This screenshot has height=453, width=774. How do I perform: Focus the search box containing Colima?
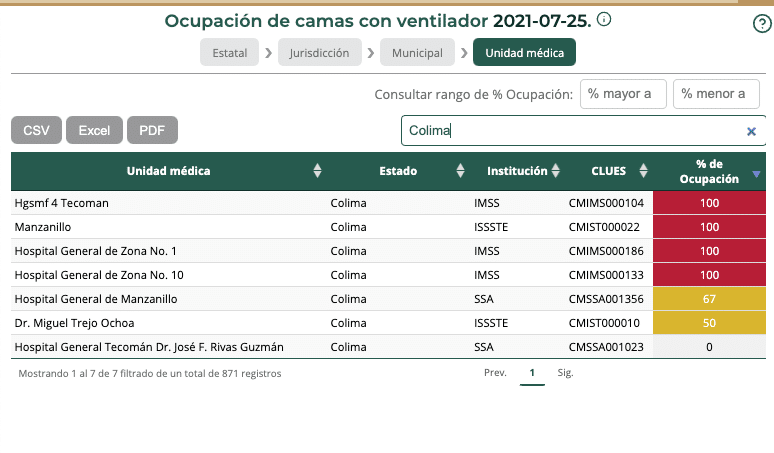(570, 131)
